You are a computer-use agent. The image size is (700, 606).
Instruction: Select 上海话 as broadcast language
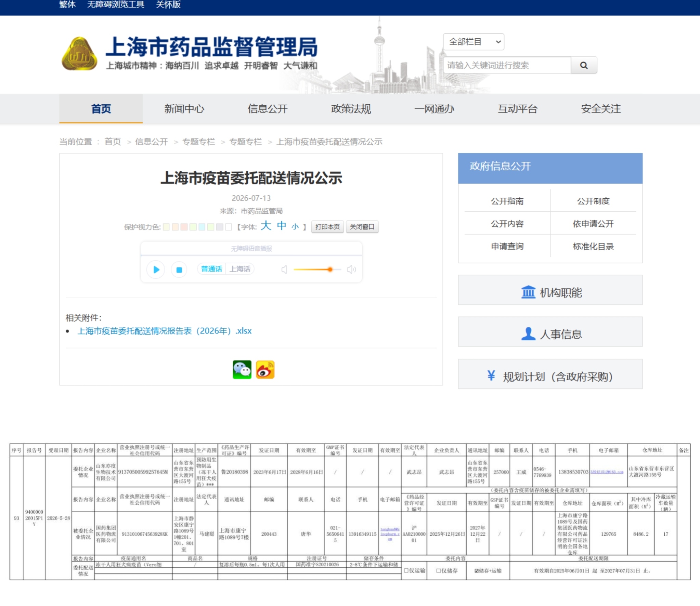tap(240, 269)
